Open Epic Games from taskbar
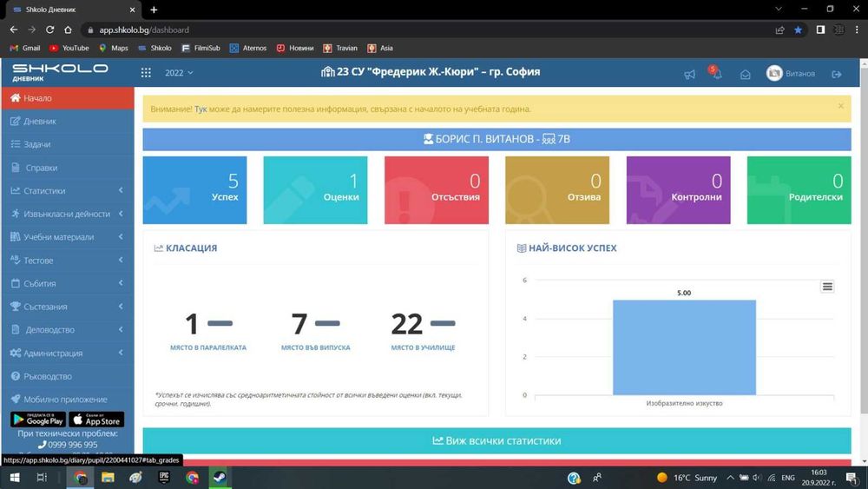 164,478
